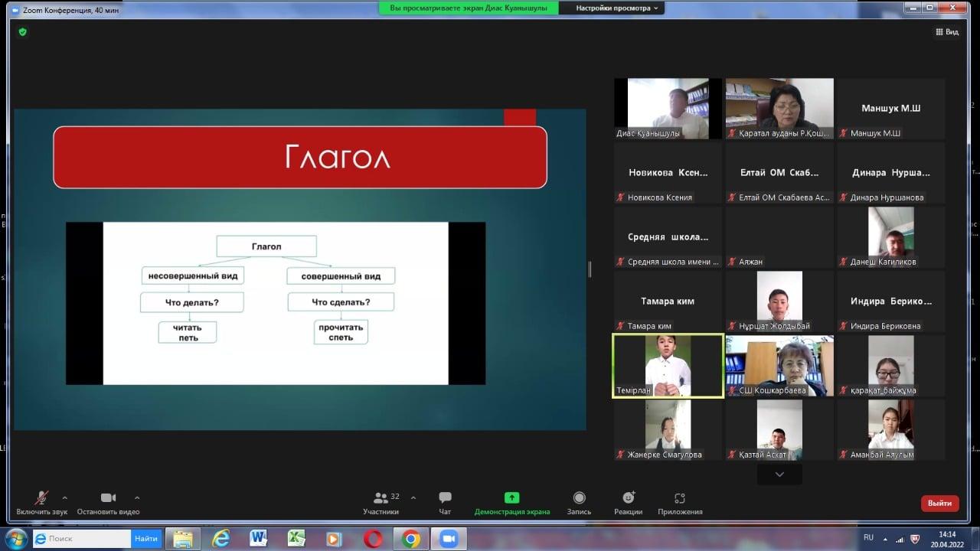980x551 pixels.
Task: Select Темірлан's video thumbnail
Action: [668, 366]
